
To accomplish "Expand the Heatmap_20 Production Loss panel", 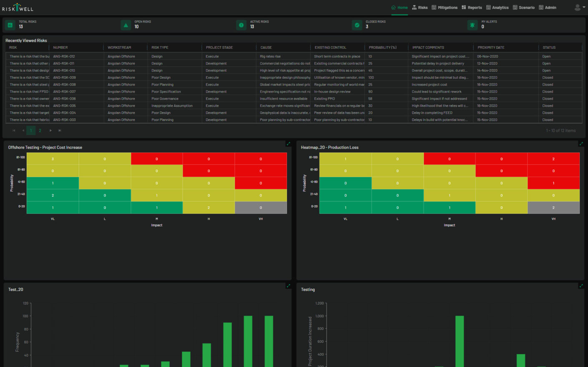I will [581, 144].
